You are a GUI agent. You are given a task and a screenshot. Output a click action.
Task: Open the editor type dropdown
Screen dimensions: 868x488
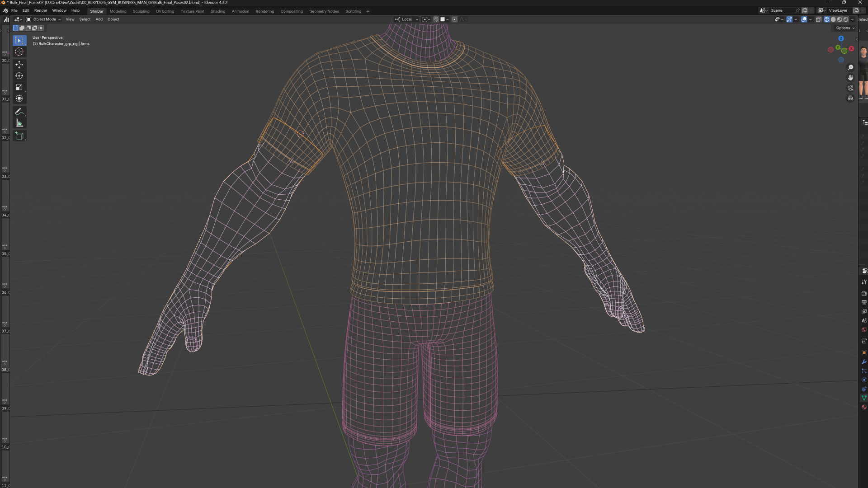(18, 19)
